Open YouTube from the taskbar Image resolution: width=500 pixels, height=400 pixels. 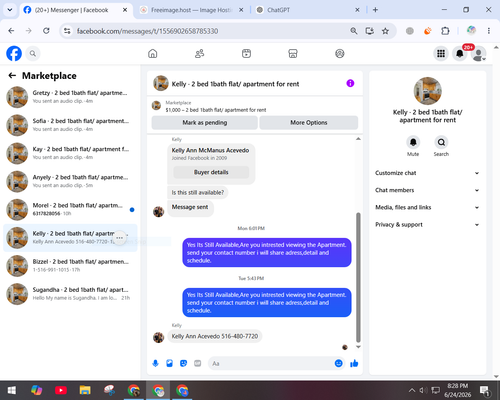(61, 390)
